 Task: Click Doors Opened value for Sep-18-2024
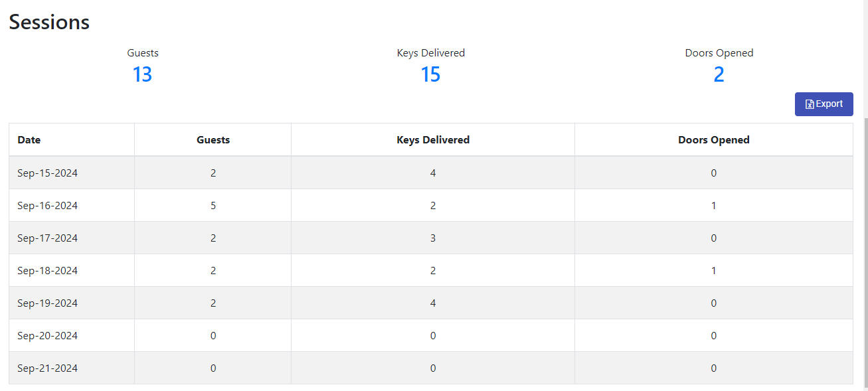[714, 271]
